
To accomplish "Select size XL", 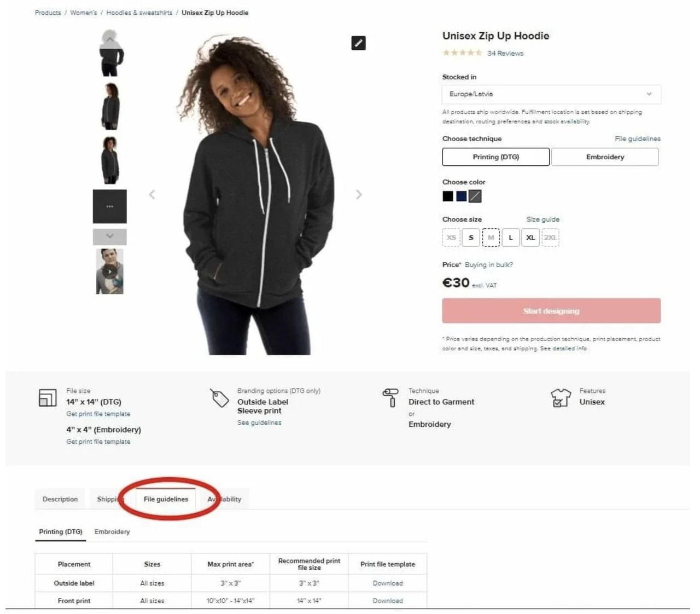I will (x=530, y=238).
